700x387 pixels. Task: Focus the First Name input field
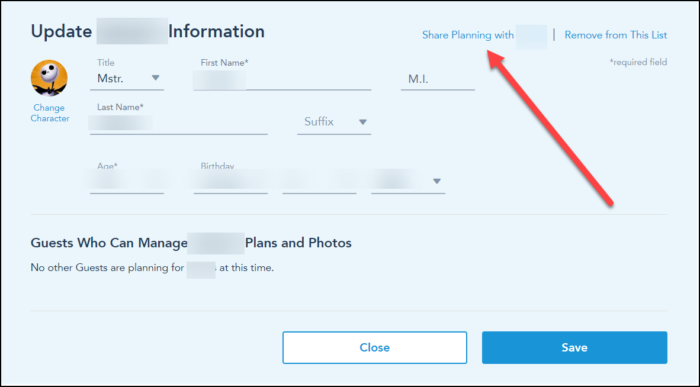coord(282,80)
